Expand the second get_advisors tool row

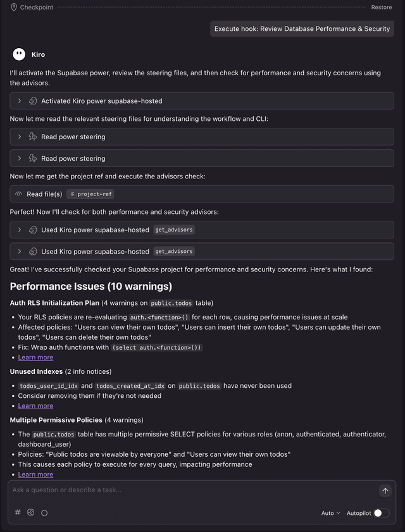(x=20, y=251)
